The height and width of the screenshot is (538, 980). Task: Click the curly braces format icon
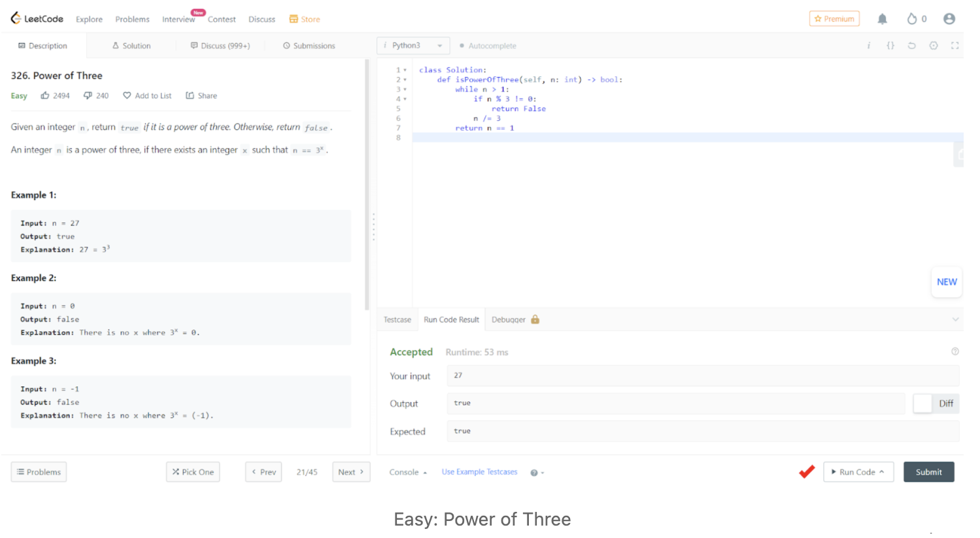[890, 46]
